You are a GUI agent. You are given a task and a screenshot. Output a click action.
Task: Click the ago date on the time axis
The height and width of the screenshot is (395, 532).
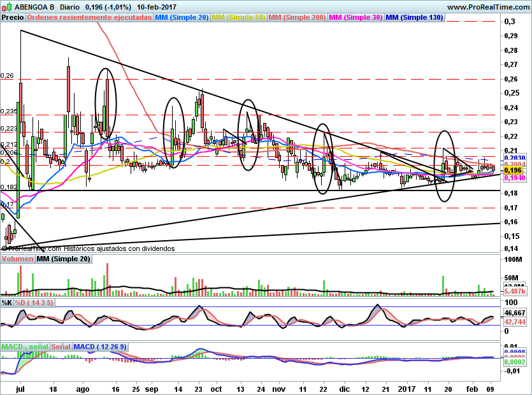tap(82, 389)
